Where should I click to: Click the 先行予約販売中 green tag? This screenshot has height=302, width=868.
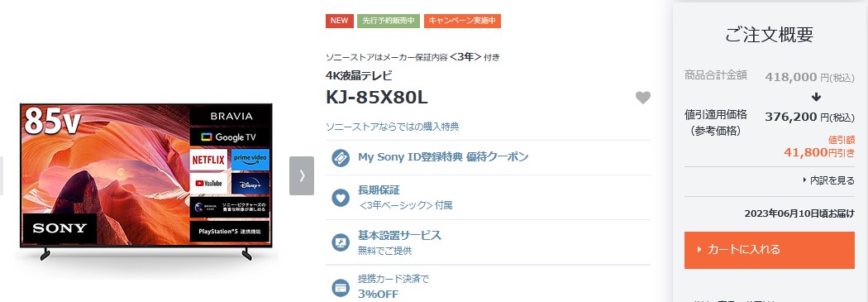click(388, 21)
